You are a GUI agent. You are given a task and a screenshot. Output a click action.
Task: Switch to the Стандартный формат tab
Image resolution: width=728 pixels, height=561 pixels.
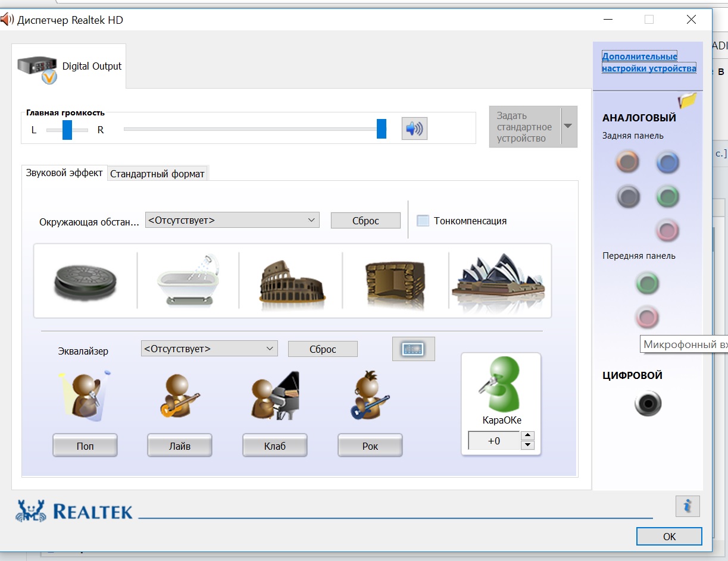157,174
